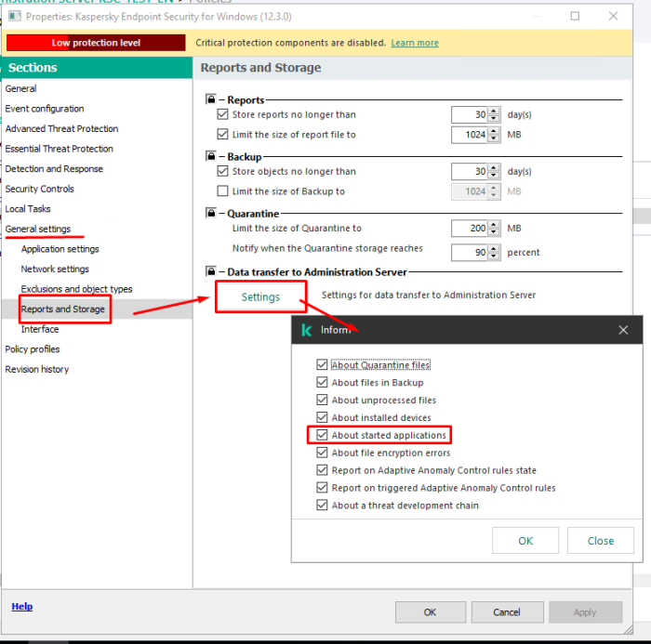Open Network settings subsection
Image resolution: width=651 pixels, height=644 pixels.
[x=55, y=269]
